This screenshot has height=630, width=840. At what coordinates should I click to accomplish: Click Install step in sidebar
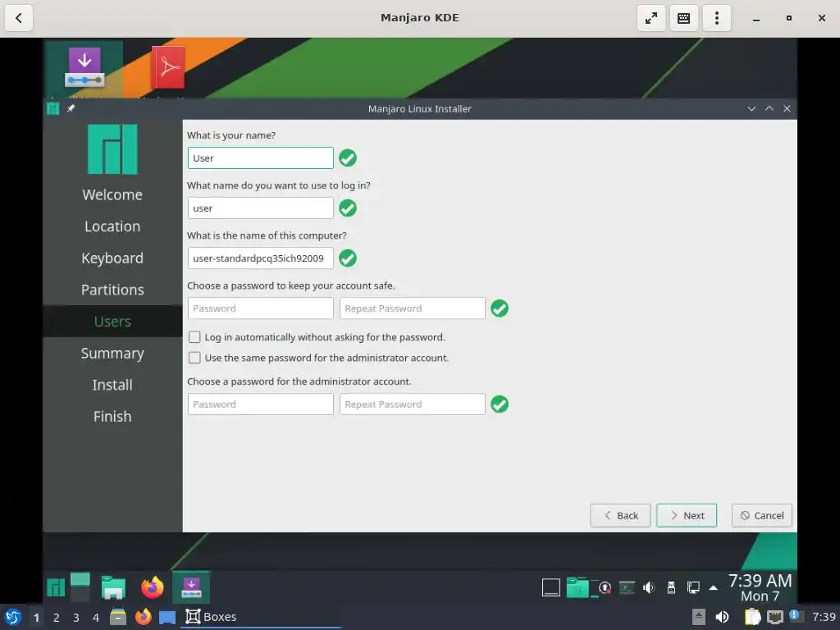(112, 385)
